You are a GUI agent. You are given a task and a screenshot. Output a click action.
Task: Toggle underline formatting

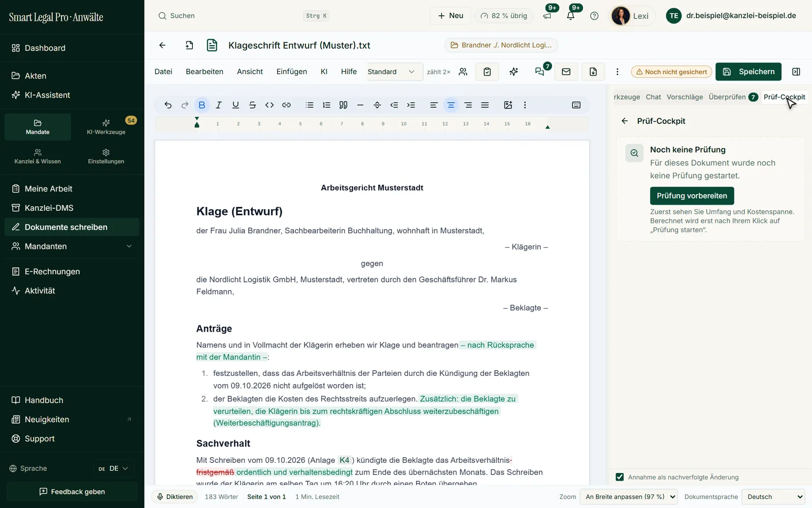pyautogui.click(x=235, y=105)
